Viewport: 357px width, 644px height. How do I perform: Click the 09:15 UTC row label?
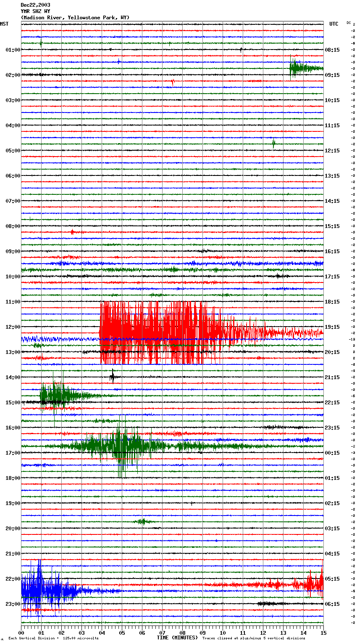tap(332, 75)
